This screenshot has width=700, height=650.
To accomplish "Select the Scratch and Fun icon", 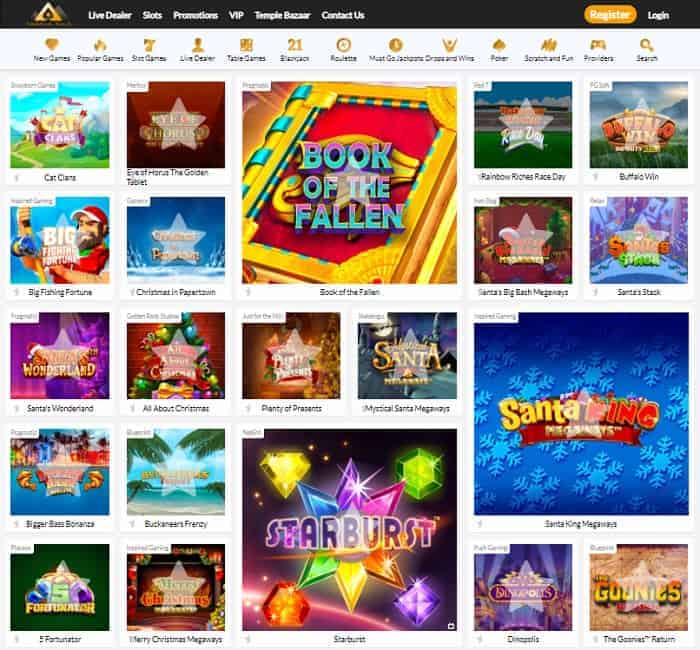I will [x=549, y=45].
